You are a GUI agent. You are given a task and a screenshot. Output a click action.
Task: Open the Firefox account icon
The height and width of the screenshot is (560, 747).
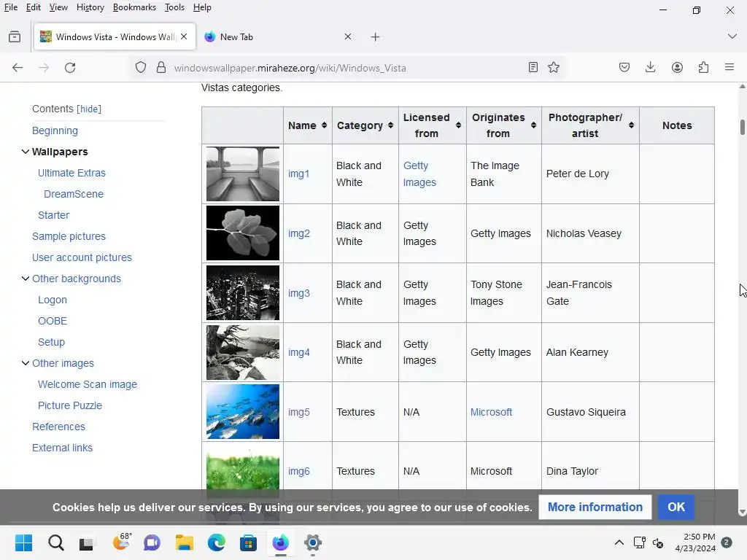677,68
